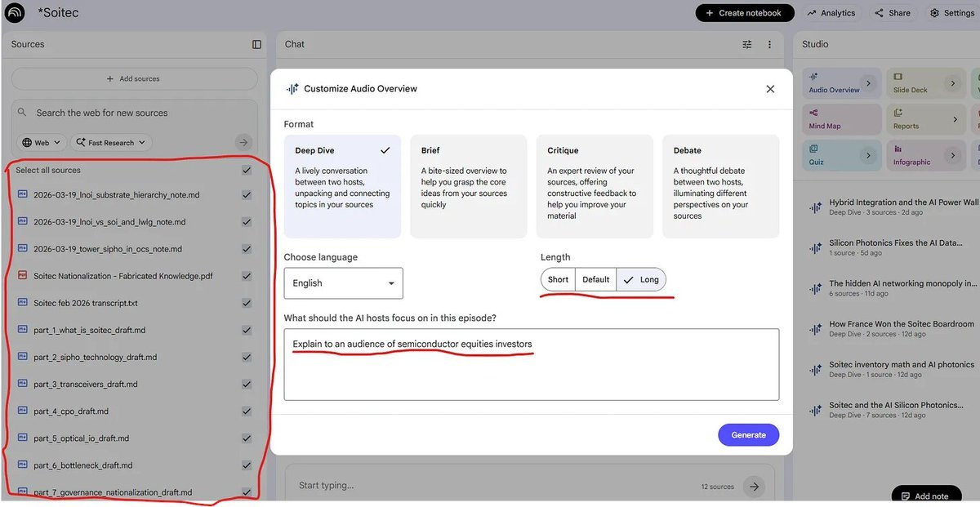The height and width of the screenshot is (507, 980).
Task: Customize Infographic tile arrow
Action: click(953, 155)
